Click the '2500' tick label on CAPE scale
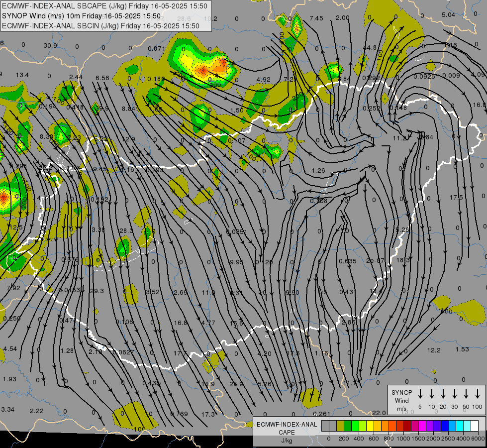The width and height of the screenshot is (487, 448). (448, 439)
